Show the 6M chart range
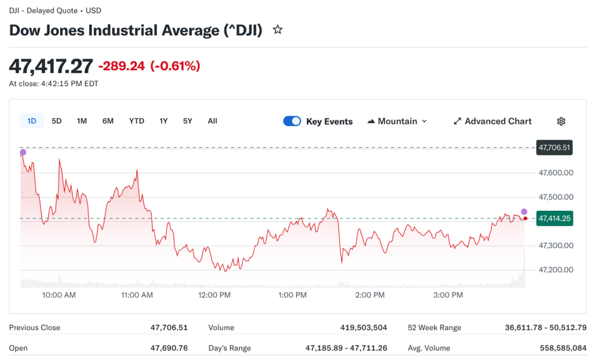The width and height of the screenshot is (599, 364). coord(108,121)
